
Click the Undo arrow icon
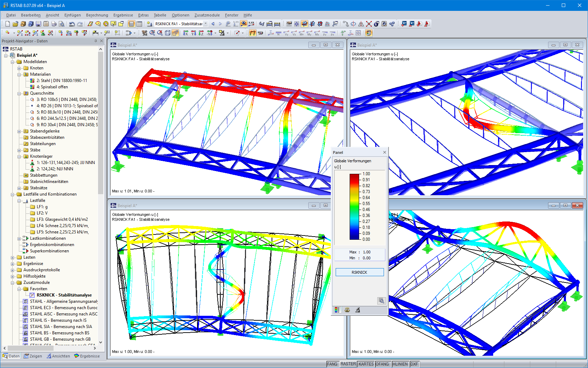pyautogui.click(x=72, y=24)
